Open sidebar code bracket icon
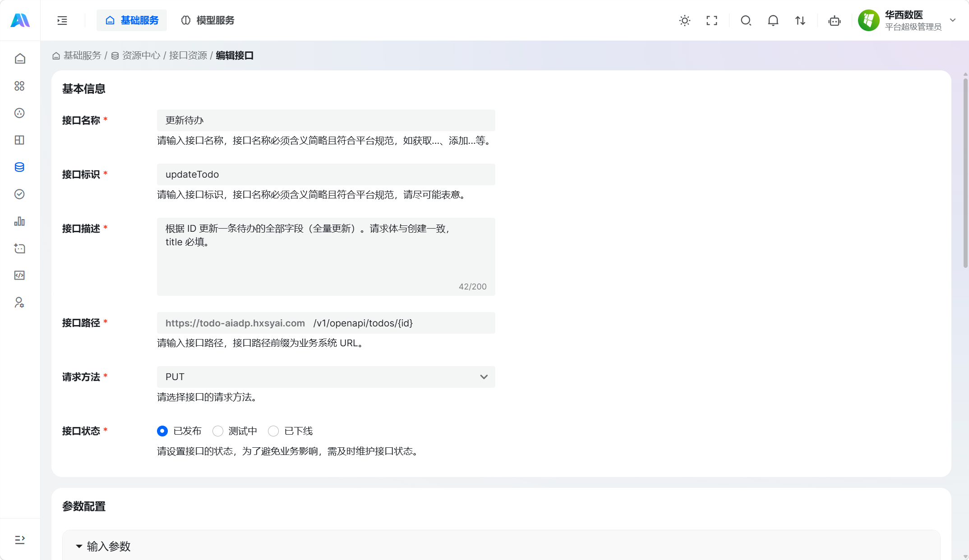Screen dimensions: 969x560 [x=19, y=275]
